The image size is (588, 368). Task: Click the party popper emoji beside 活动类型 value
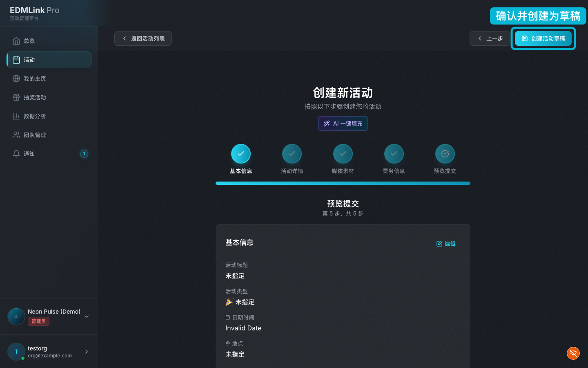pyautogui.click(x=229, y=302)
